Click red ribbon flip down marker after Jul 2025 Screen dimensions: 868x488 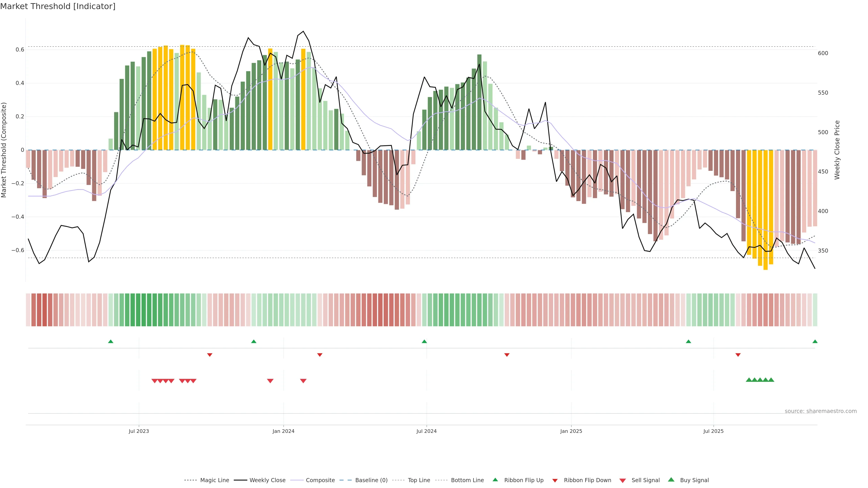738,355
